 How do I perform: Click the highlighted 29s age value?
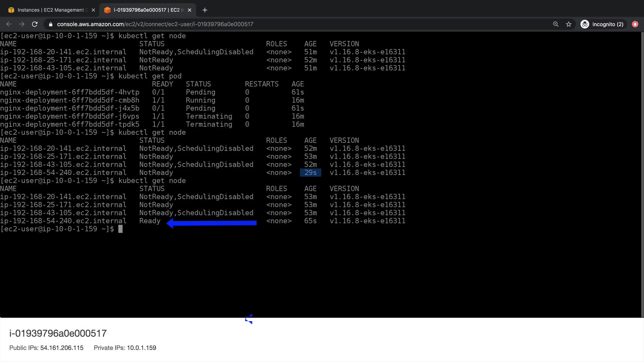tap(310, 173)
